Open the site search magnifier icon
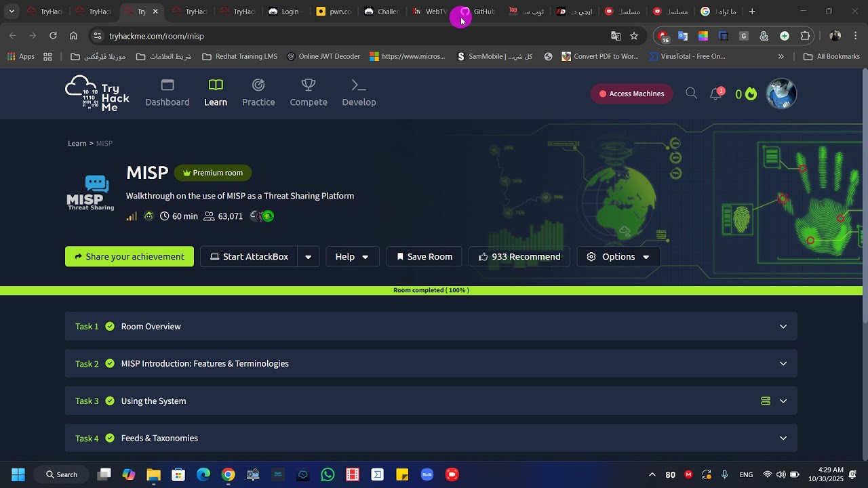Image resolution: width=868 pixels, height=488 pixels. pyautogui.click(x=691, y=94)
